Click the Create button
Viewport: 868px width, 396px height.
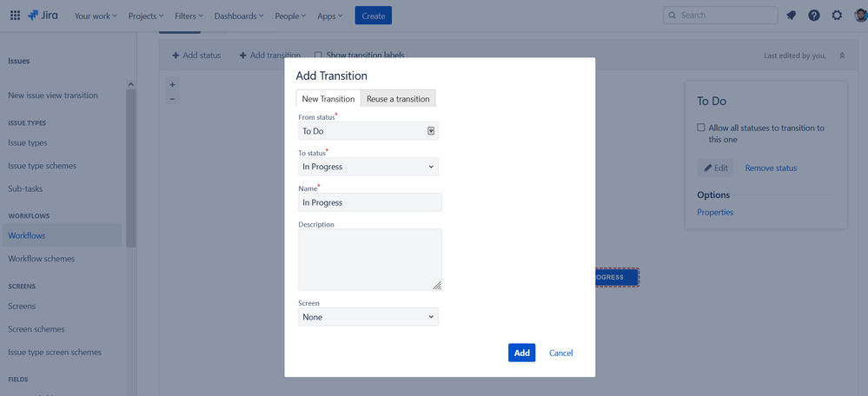[x=373, y=16]
